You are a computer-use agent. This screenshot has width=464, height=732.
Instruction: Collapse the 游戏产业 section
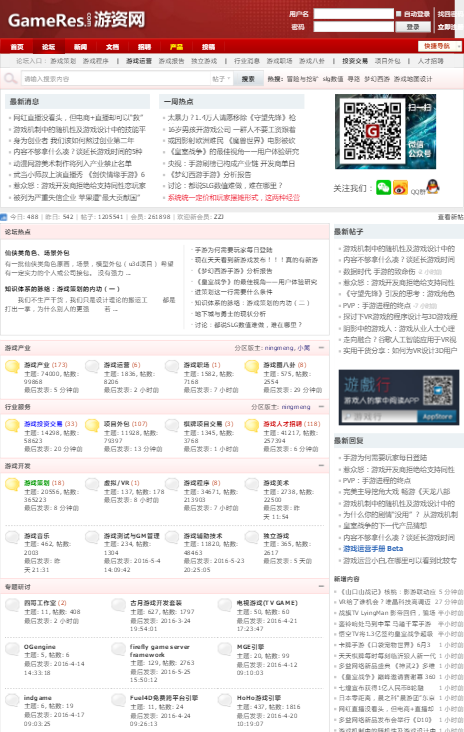[321, 348]
